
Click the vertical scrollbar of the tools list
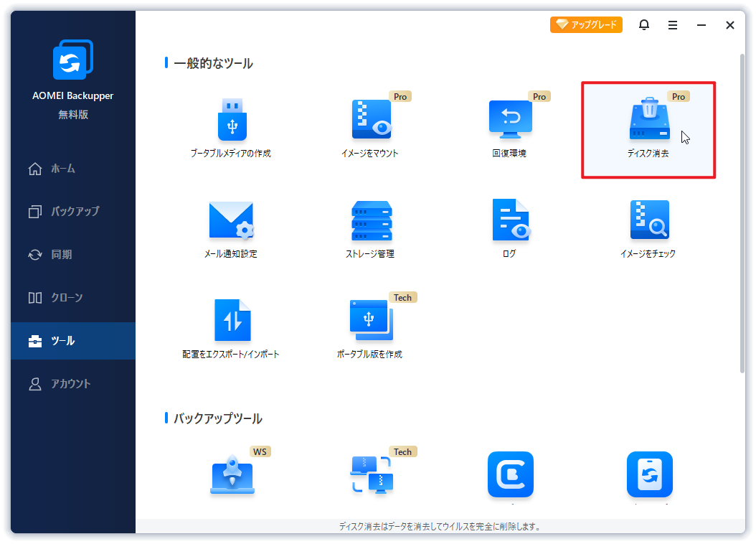[742, 213]
